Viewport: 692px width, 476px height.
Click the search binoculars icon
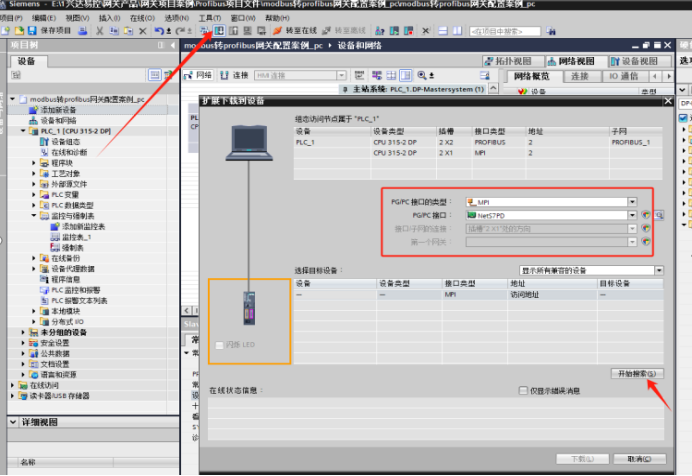pos(551,31)
